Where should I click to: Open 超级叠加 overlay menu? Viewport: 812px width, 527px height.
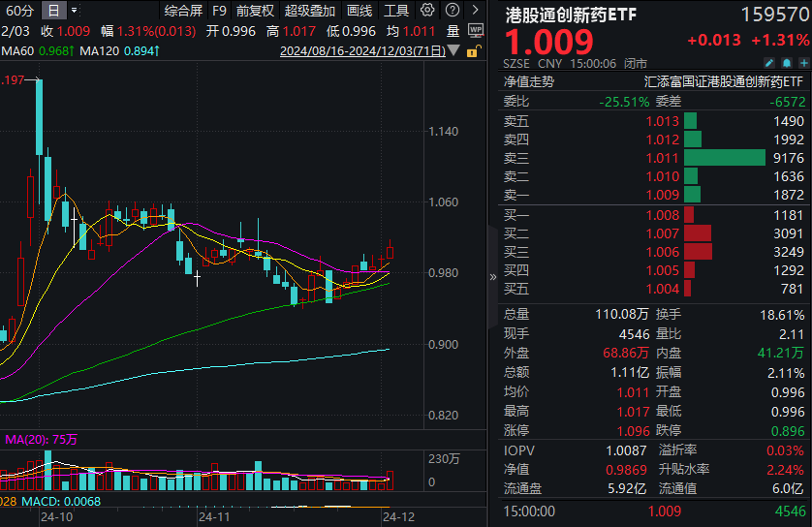(309, 12)
